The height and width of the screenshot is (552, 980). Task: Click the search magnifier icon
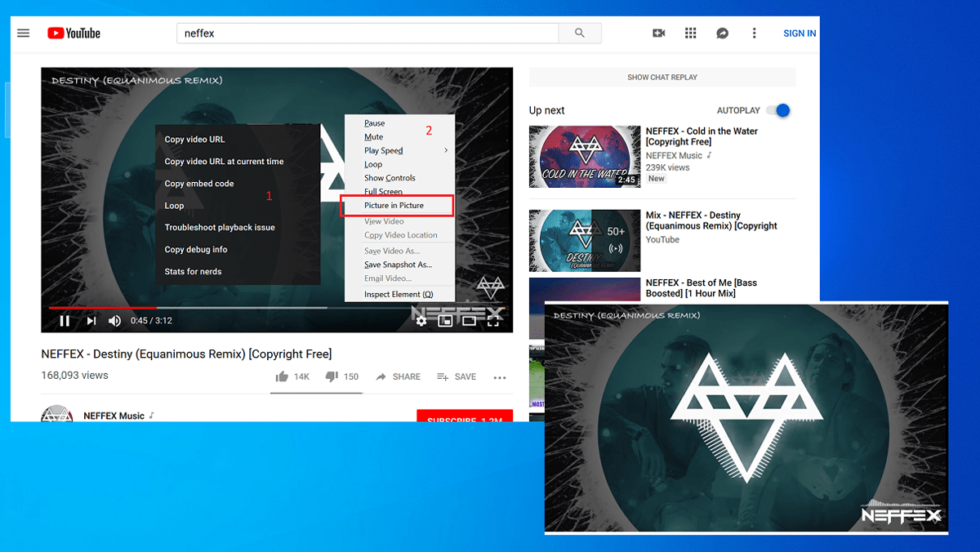[x=579, y=33]
